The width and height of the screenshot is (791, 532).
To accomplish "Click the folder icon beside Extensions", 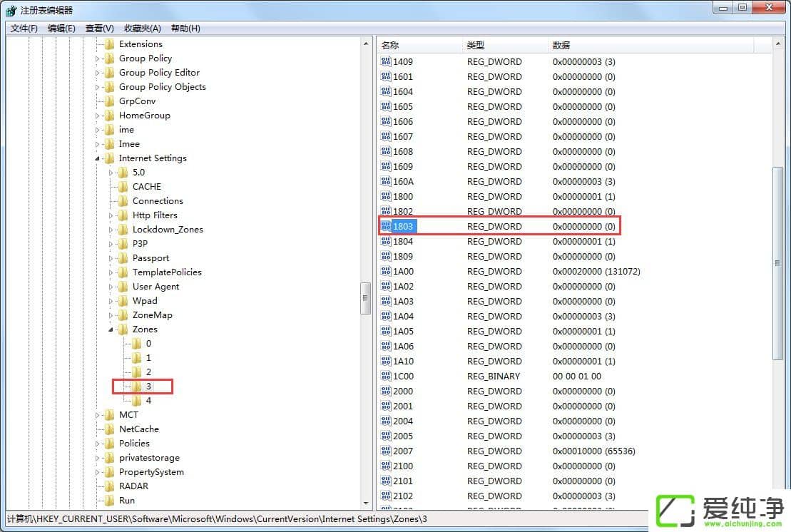I will (109, 44).
